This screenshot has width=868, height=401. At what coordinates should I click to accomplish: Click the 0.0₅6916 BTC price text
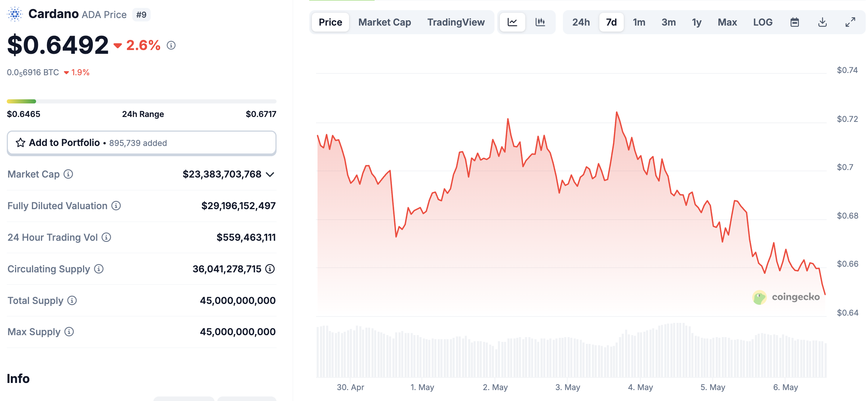pyautogui.click(x=33, y=73)
